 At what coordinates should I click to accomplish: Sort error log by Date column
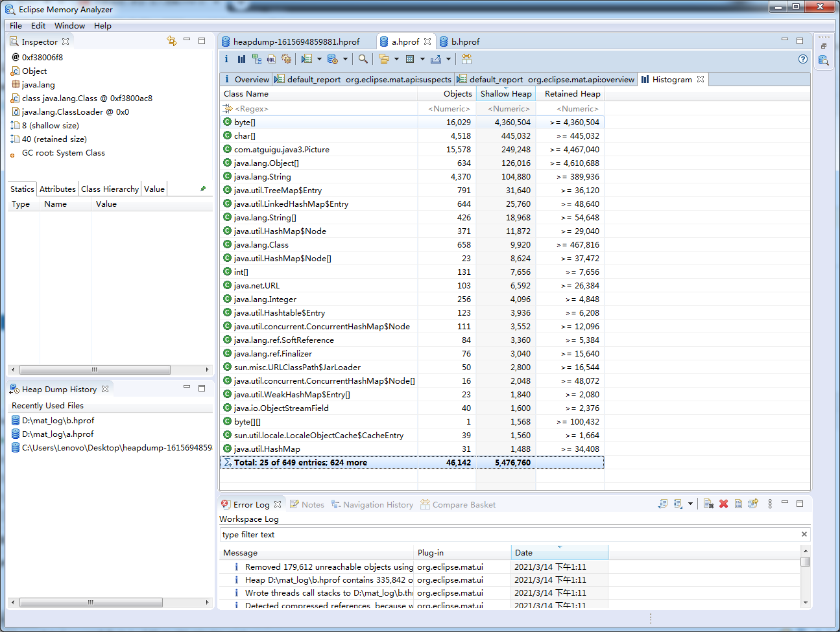pos(559,552)
